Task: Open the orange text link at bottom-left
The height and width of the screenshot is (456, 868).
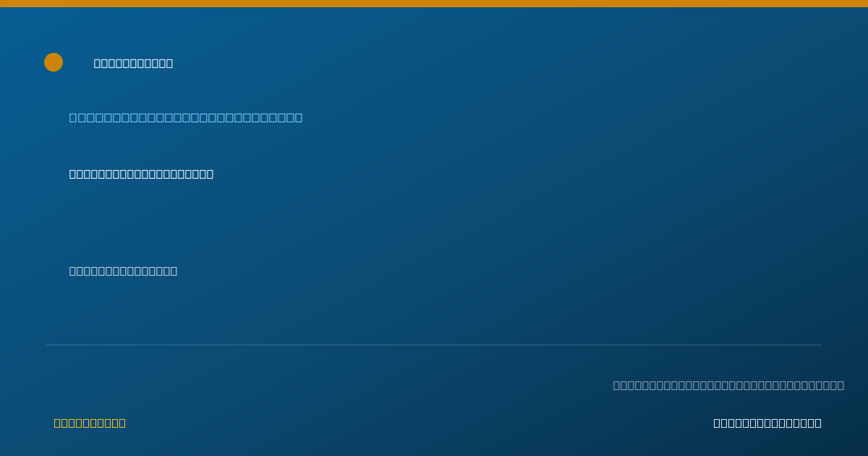Action: coord(90,423)
